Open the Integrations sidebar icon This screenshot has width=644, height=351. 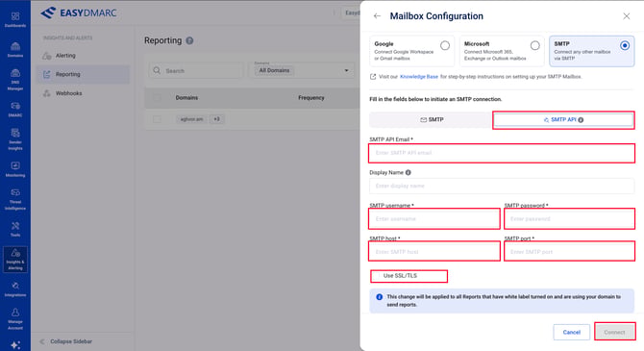coord(15,288)
